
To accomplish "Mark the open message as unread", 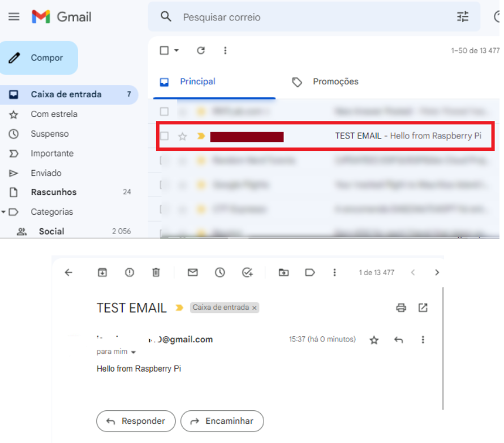I will (x=192, y=272).
